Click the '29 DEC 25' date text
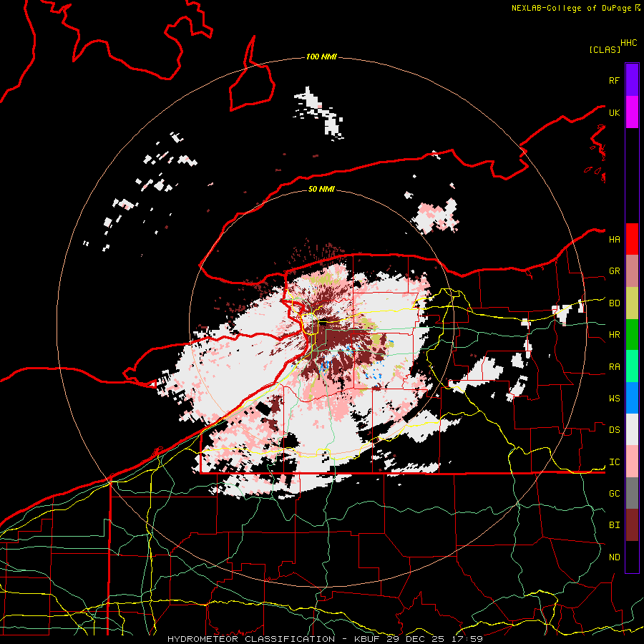The width and height of the screenshot is (644, 644). (415, 639)
